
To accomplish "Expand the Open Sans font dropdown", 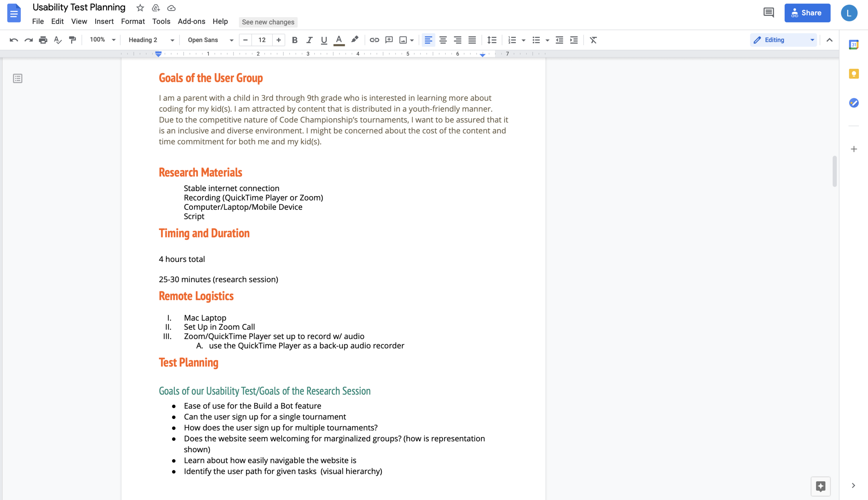I will (x=210, y=40).
